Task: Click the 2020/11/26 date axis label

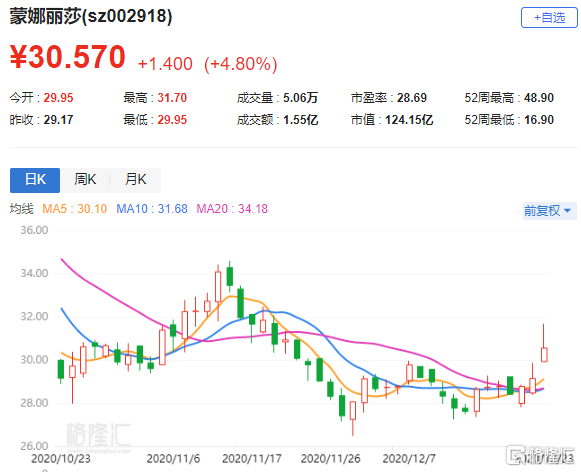Action: tap(331, 459)
